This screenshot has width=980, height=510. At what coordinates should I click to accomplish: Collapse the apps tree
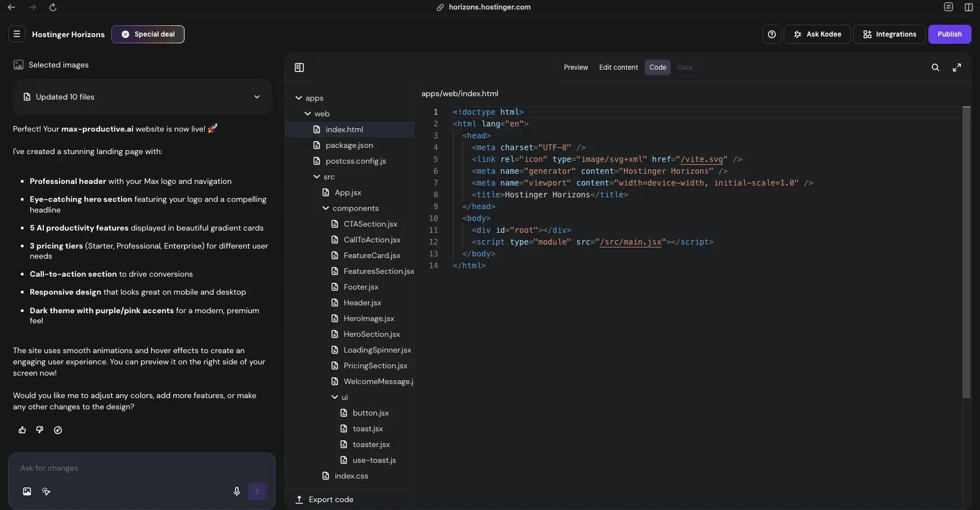[299, 98]
